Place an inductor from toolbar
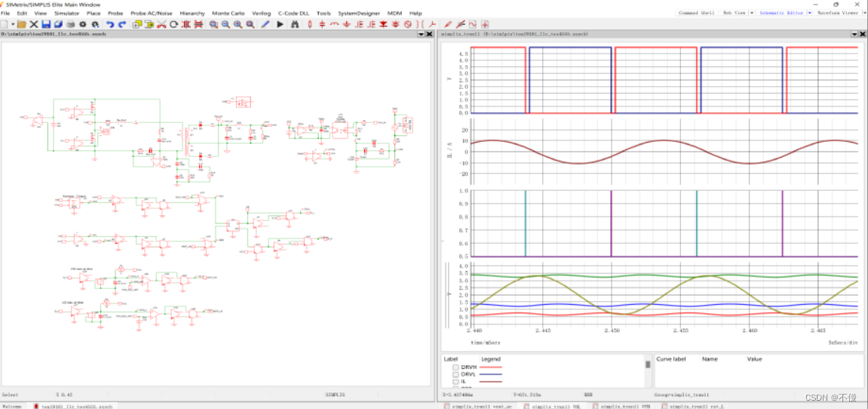868x409 pixels. [334, 24]
